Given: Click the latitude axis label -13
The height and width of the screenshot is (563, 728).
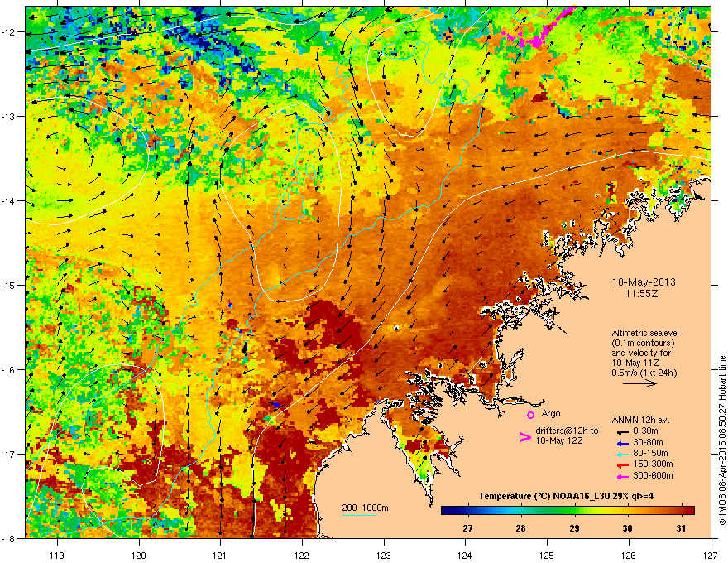Looking at the screenshot, I should (8, 117).
